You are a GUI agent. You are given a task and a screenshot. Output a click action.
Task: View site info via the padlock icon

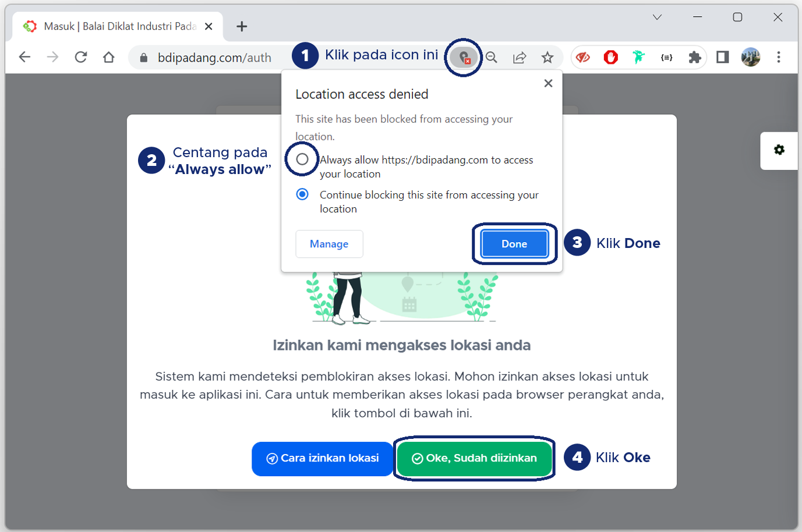pos(144,58)
